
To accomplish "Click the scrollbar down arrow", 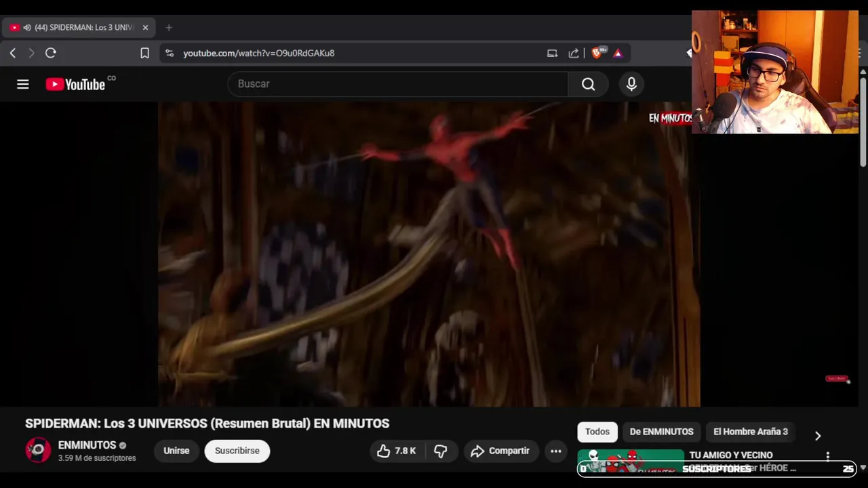I will click(863, 468).
